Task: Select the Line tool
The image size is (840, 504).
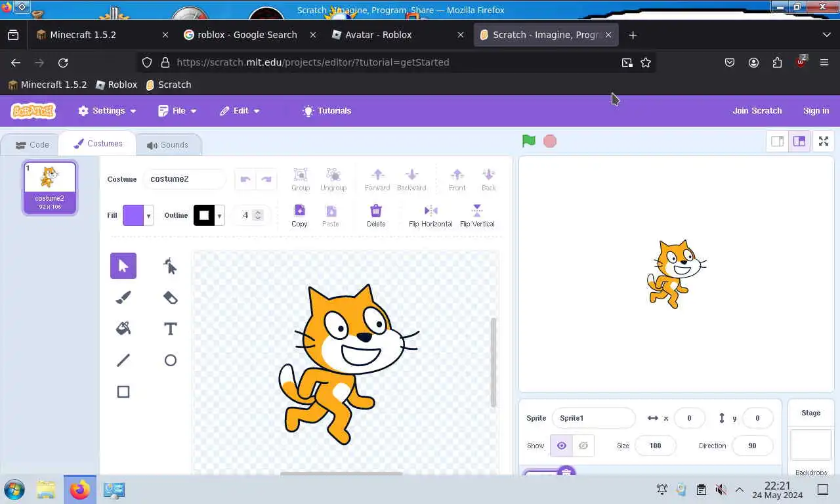Action: pos(123,360)
